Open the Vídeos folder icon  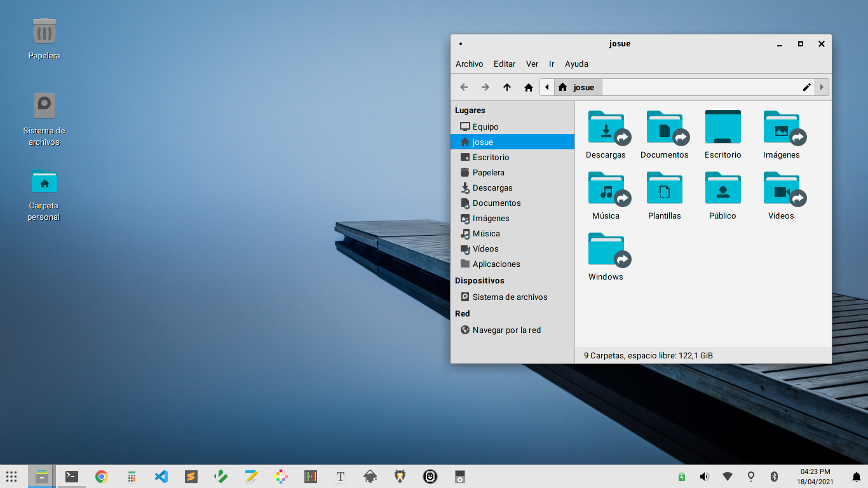(782, 188)
